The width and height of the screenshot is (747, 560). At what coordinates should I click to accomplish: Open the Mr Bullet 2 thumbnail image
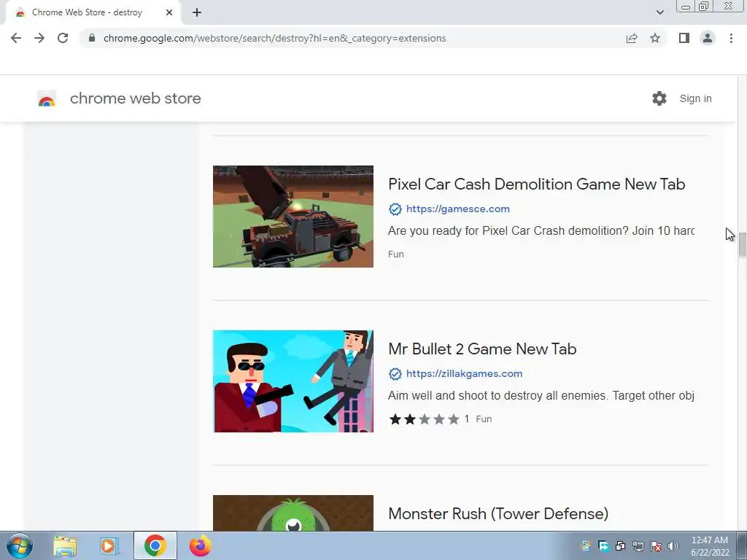(293, 381)
